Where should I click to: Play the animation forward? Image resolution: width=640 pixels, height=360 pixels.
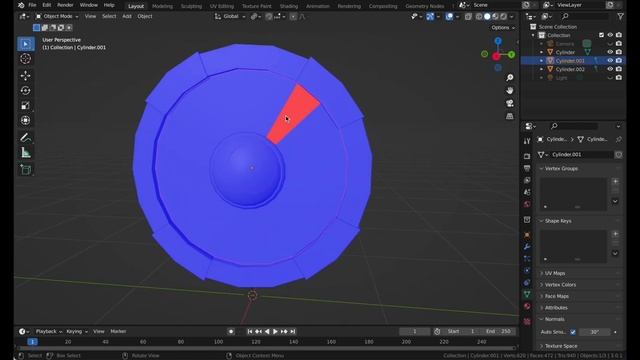click(276, 332)
